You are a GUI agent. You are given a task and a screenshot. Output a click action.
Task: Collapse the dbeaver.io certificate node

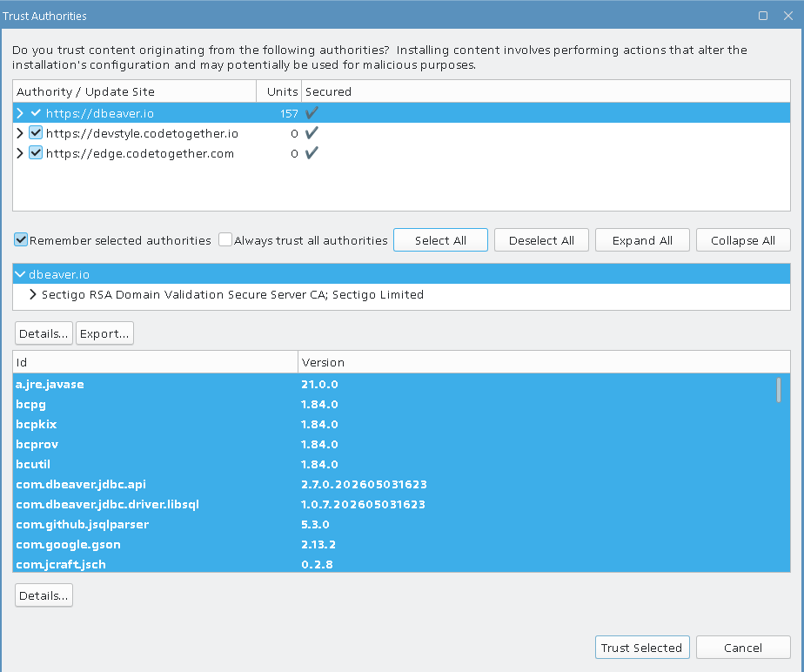pyautogui.click(x=20, y=274)
